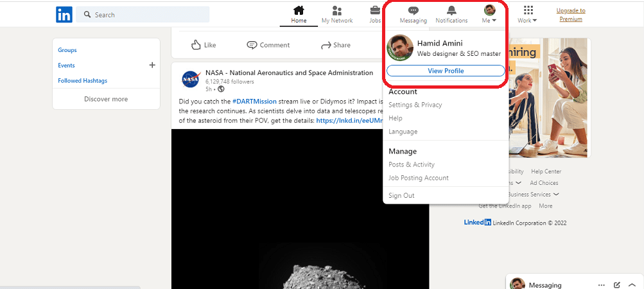Open the lnkd.in link in post
This screenshot has width=644, height=289.
tap(349, 121)
